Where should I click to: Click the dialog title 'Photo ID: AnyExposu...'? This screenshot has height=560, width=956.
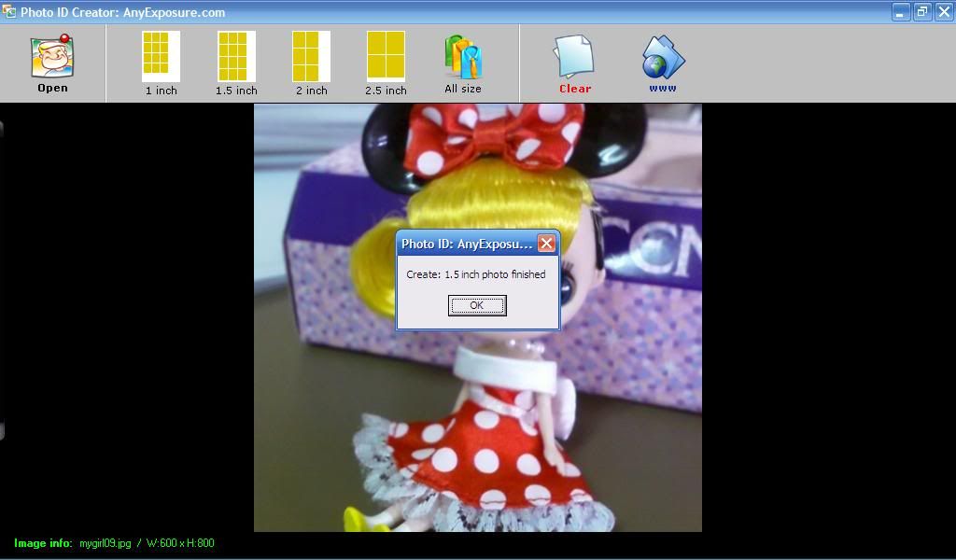[x=467, y=244]
